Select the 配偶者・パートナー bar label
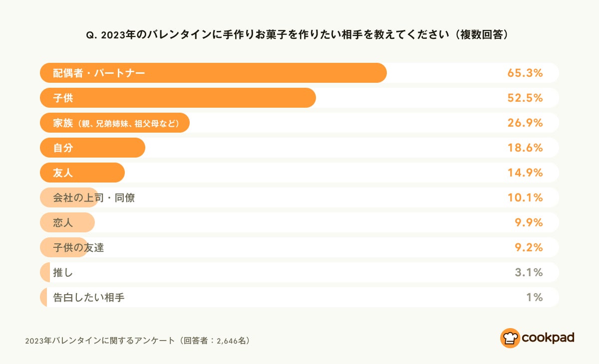 99,73
